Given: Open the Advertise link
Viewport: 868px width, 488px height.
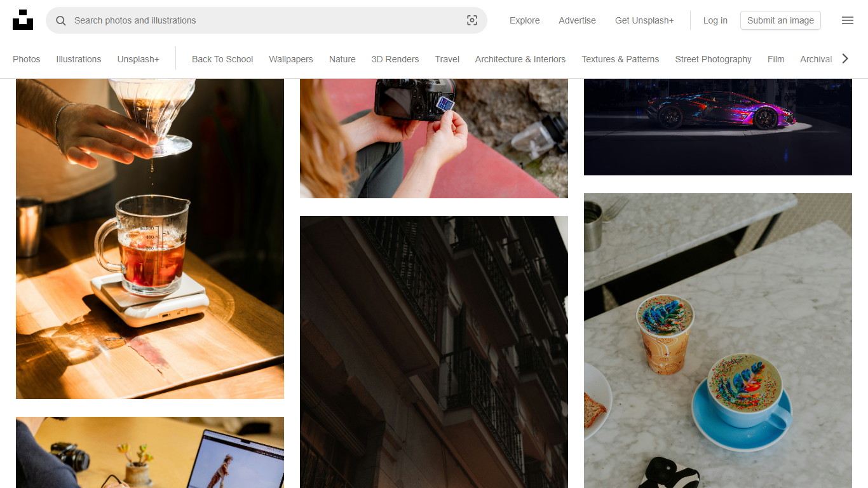Looking at the screenshot, I should click(x=577, y=20).
